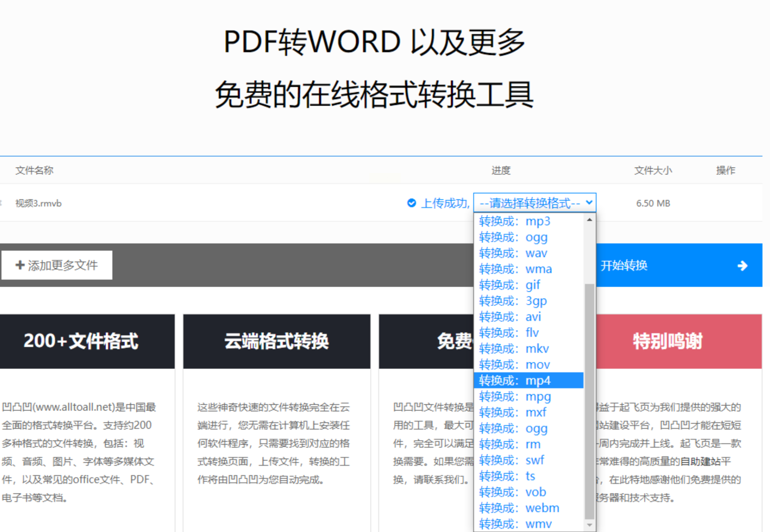Open the 请选择转换格式 dropdown chevron

click(x=589, y=202)
